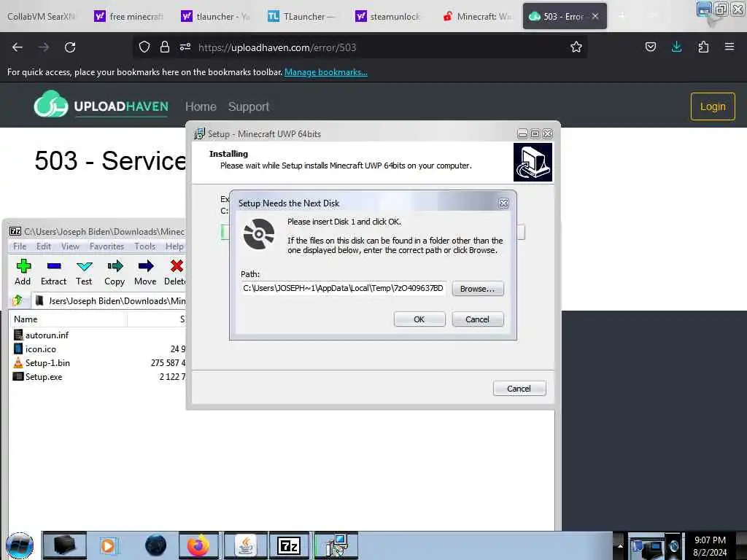Open the Windows Start orb

20,545
